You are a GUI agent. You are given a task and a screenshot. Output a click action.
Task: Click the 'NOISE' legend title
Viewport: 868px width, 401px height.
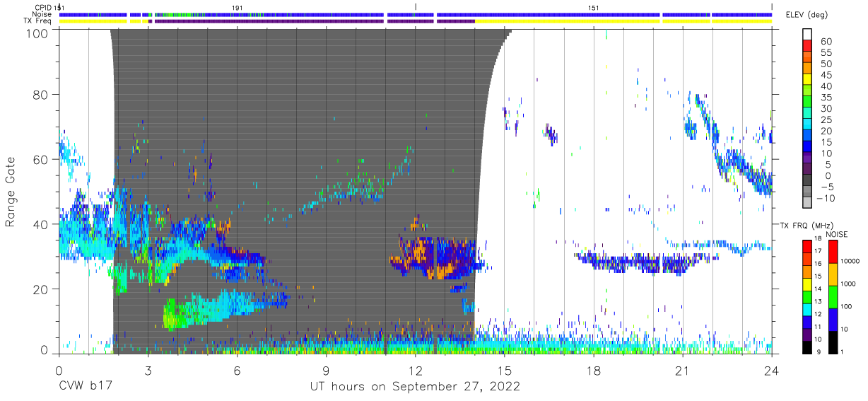[838, 234]
